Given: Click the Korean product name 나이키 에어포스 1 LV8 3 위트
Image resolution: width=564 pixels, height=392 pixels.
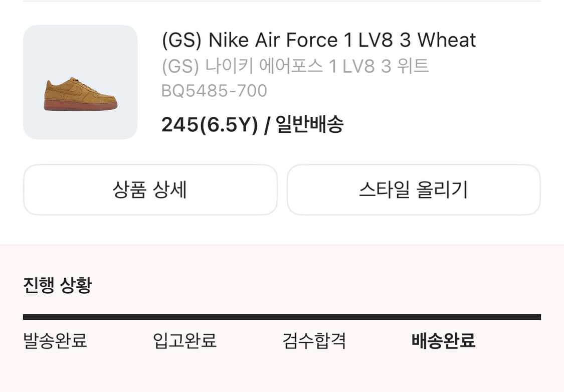Looking at the screenshot, I should (296, 66).
